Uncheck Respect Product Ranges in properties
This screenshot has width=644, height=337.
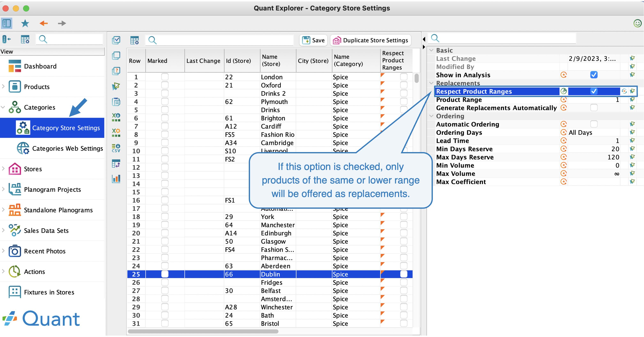594,91
